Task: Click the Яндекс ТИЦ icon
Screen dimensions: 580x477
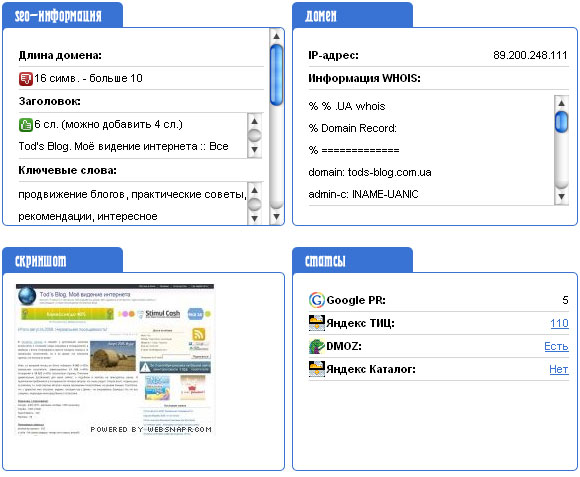Action: pos(317,323)
